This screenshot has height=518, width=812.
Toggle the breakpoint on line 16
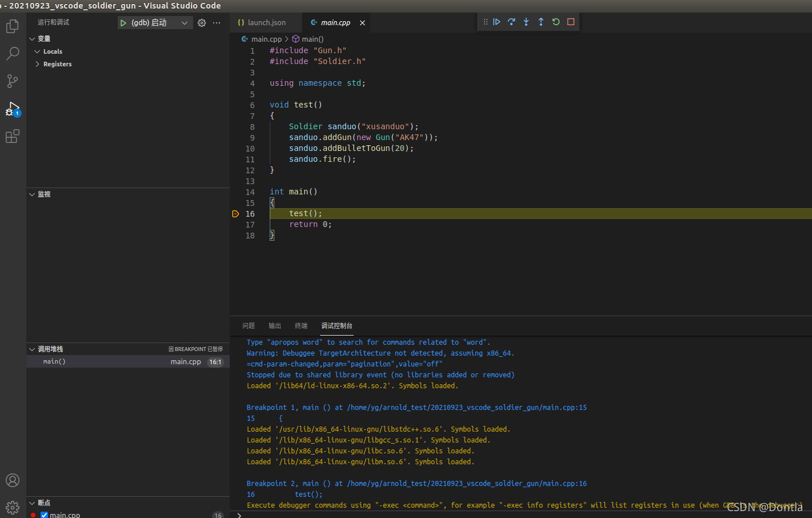pyautogui.click(x=235, y=214)
